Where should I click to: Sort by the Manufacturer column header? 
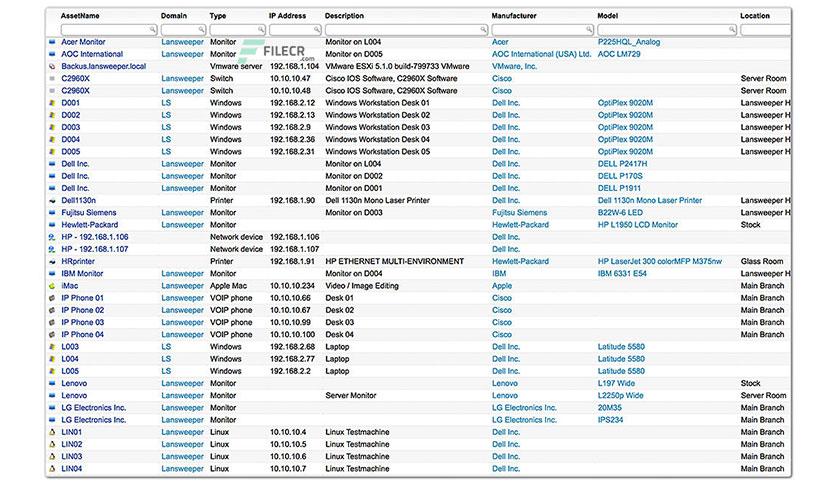[x=514, y=16]
